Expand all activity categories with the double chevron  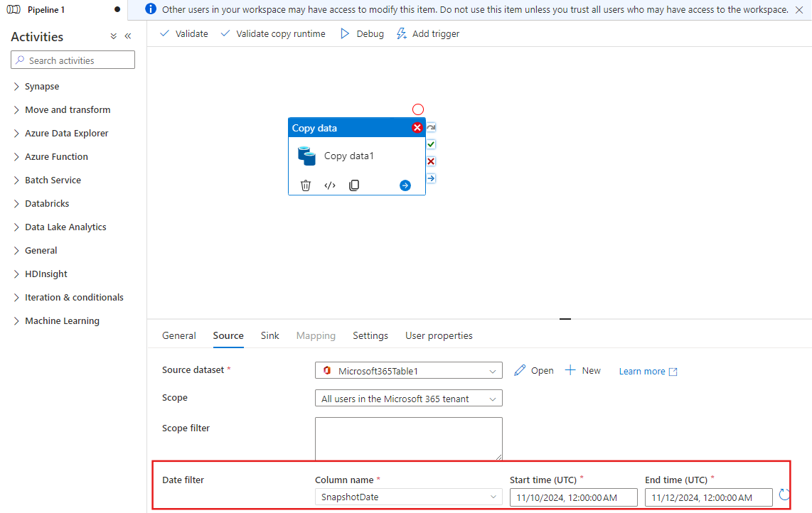pos(114,36)
